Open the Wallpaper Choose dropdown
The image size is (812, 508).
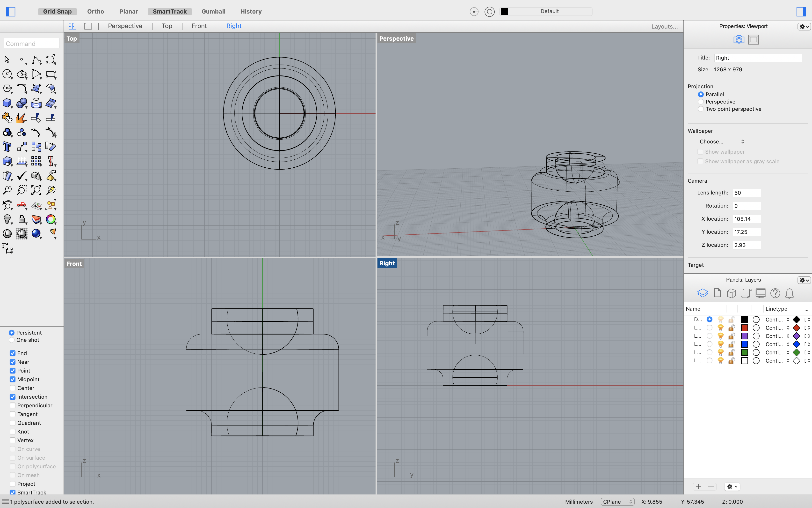click(722, 142)
